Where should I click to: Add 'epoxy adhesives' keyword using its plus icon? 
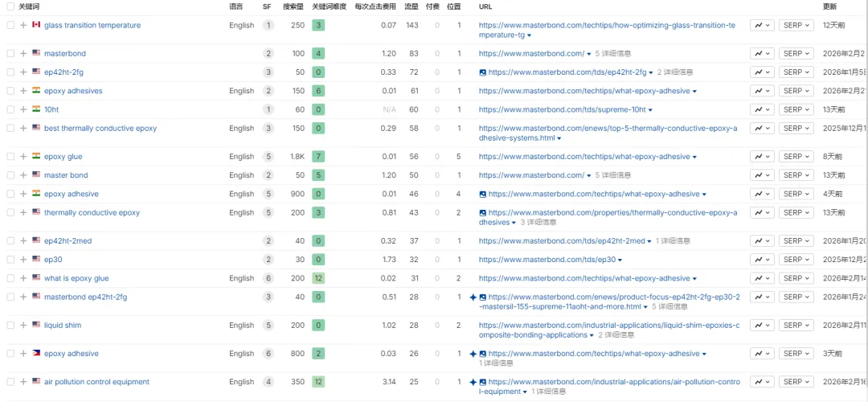tap(23, 91)
